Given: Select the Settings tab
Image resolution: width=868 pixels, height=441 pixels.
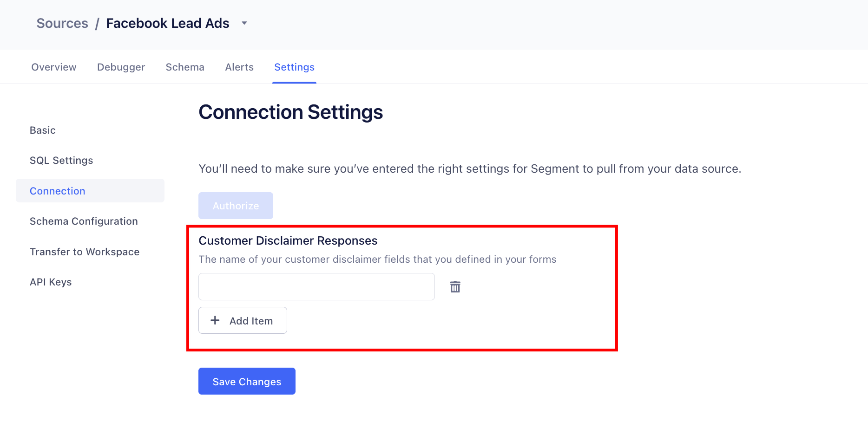Looking at the screenshot, I should (294, 67).
